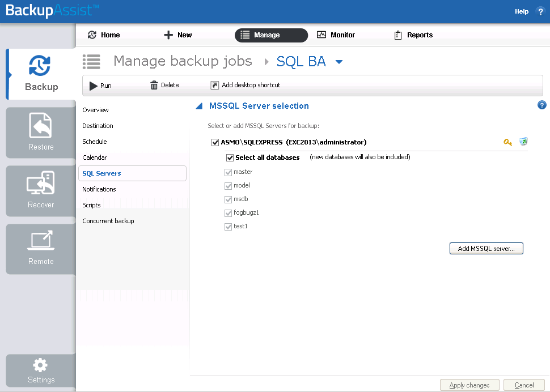The image size is (550, 392).
Task: Click the remove server icon beside the key
Action: [x=523, y=142]
